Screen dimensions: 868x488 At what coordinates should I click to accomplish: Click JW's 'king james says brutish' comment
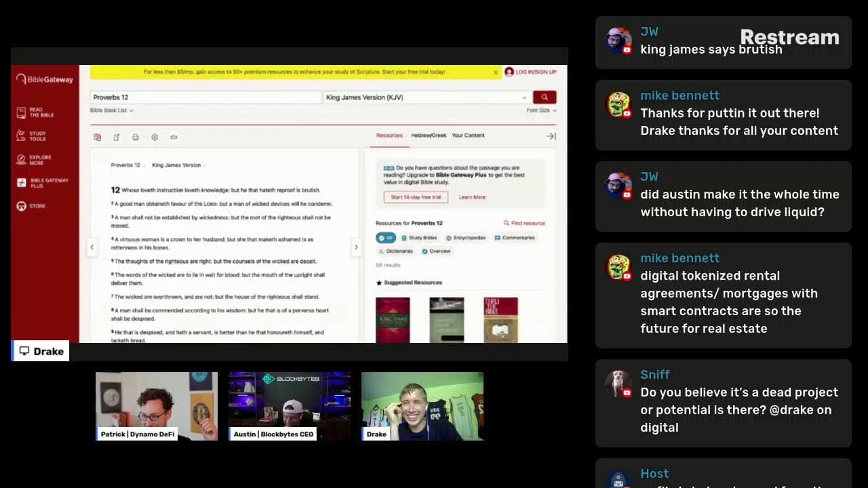[723, 42]
